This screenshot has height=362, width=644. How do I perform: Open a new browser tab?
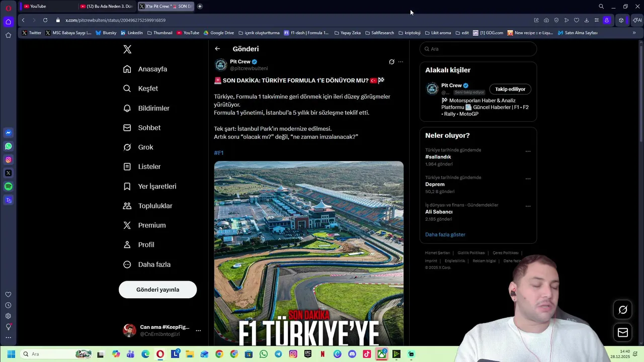click(x=200, y=6)
